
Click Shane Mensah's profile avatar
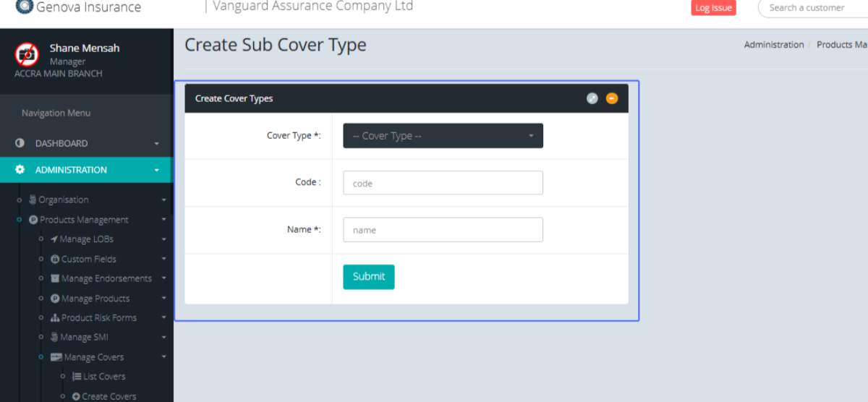tap(27, 54)
